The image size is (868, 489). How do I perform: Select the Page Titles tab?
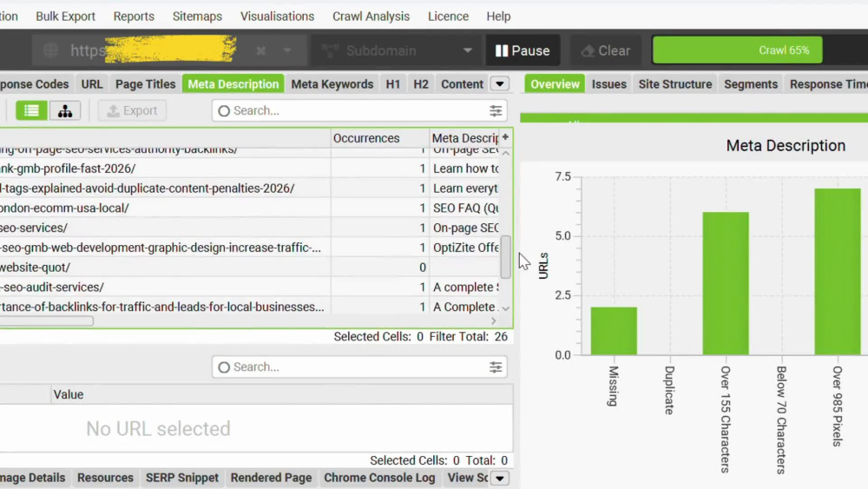(146, 84)
